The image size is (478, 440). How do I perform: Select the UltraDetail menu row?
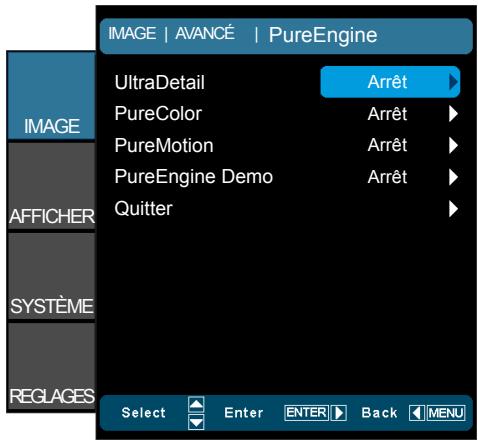287,82
